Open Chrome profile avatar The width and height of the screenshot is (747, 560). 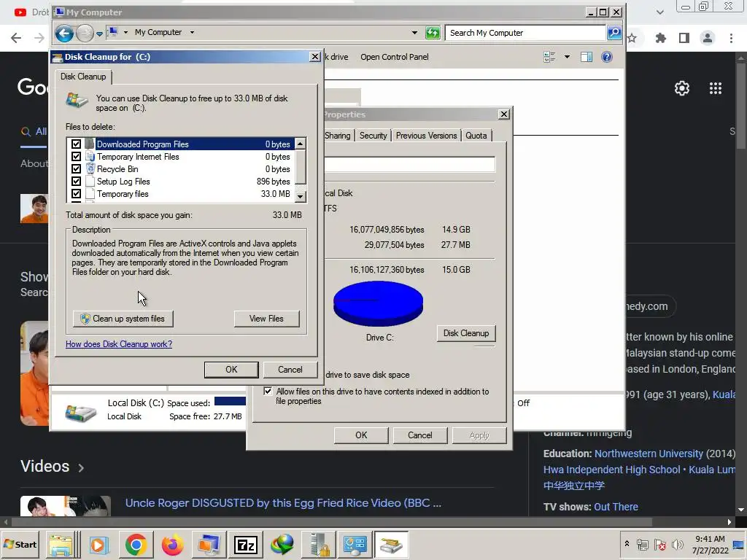[708, 38]
